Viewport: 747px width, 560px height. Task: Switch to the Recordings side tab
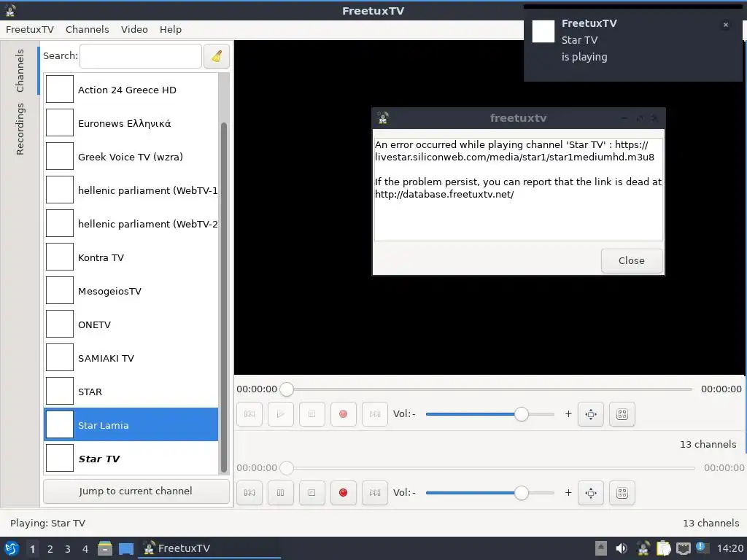click(20, 129)
